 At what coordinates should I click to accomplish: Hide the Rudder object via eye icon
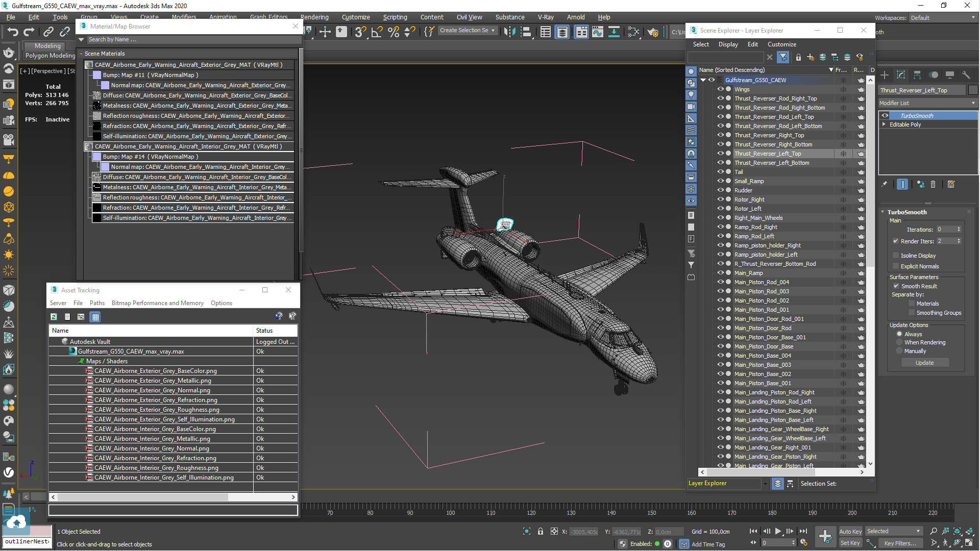pyautogui.click(x=720, y=190)
